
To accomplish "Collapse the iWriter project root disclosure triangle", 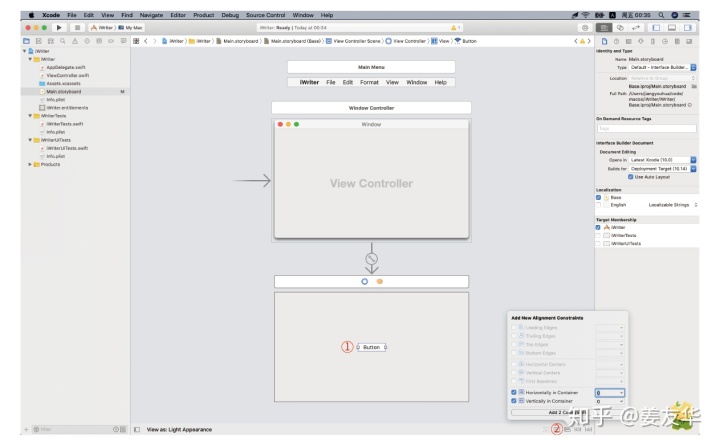I will click(25, 51).
